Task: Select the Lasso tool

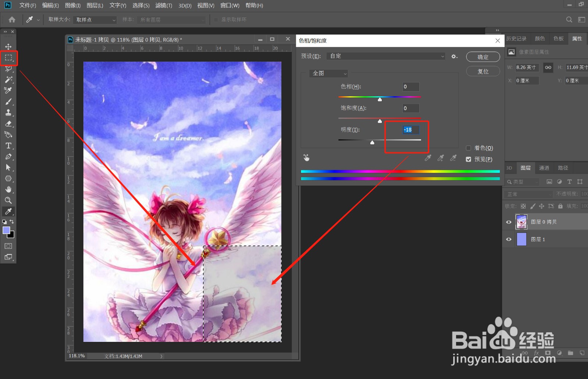Action: 8,69
